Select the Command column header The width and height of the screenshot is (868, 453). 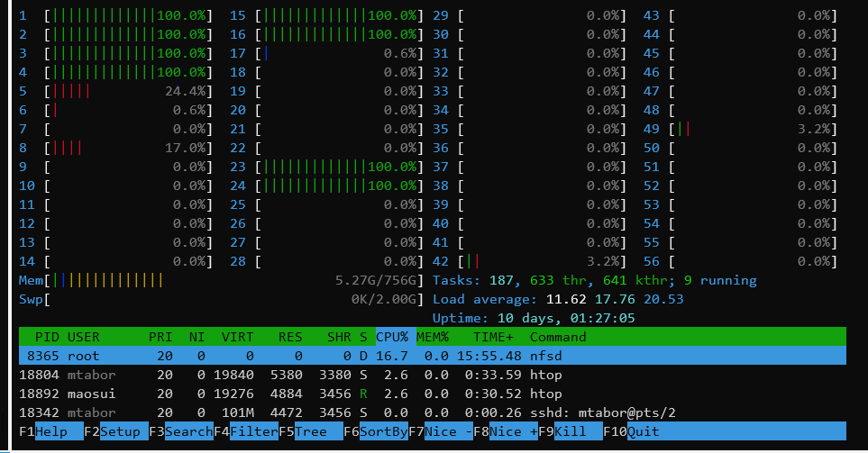tap(557, 337)
